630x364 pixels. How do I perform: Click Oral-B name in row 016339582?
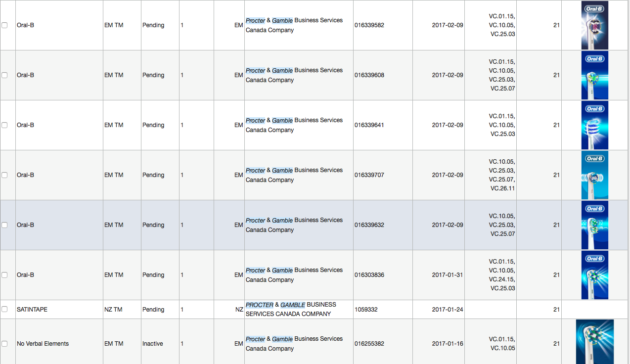point(25,25)
